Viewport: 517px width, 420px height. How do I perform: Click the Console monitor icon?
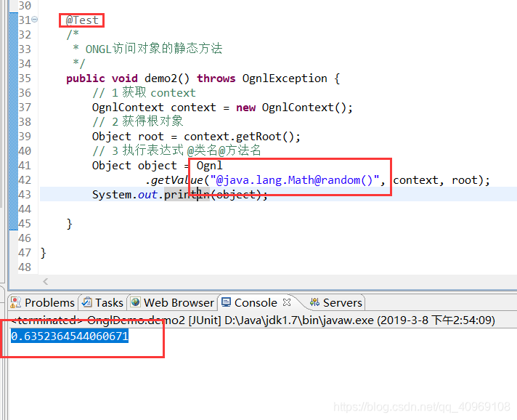point(227,302)
